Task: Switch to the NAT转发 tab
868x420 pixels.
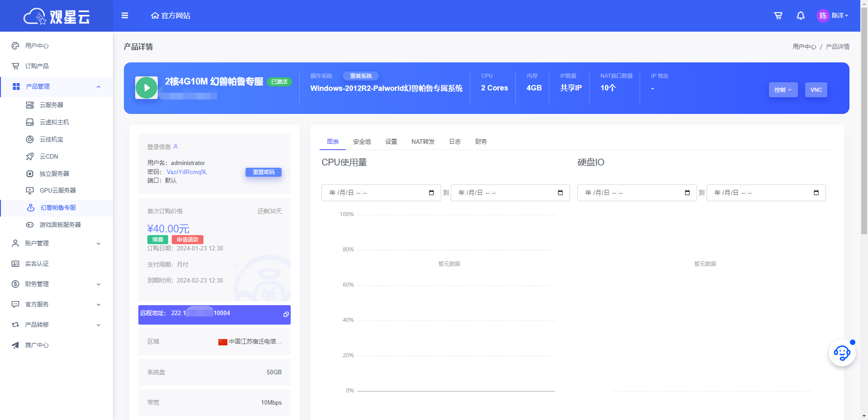Action: click(x=423, y=142)
